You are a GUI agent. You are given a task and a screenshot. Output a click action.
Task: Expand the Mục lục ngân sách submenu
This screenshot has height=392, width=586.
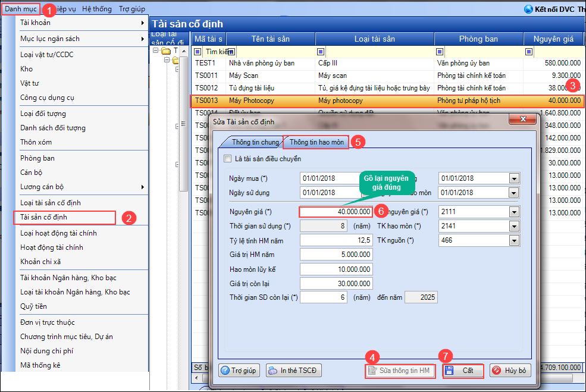click(x=142, y=39)
